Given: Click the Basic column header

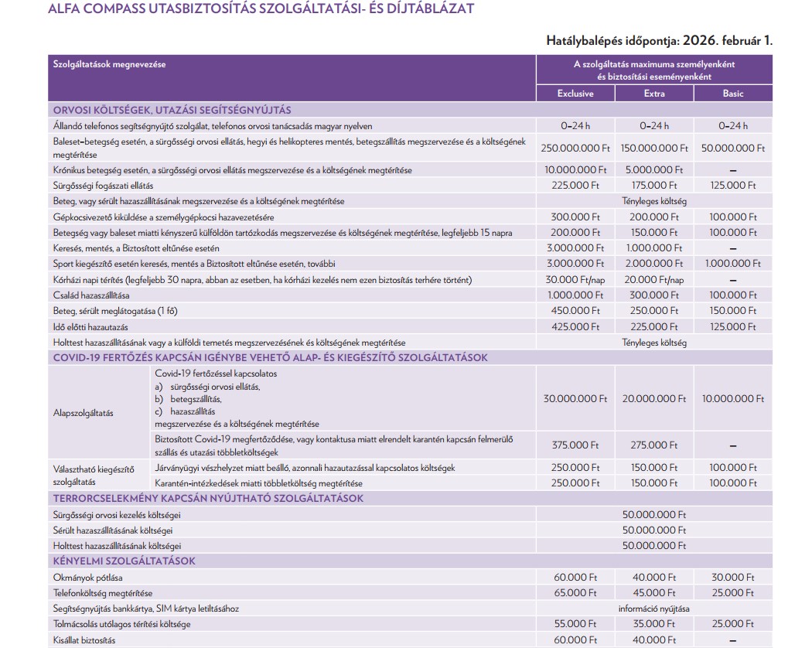Looking at the screenshot, I should pos(732,94).
